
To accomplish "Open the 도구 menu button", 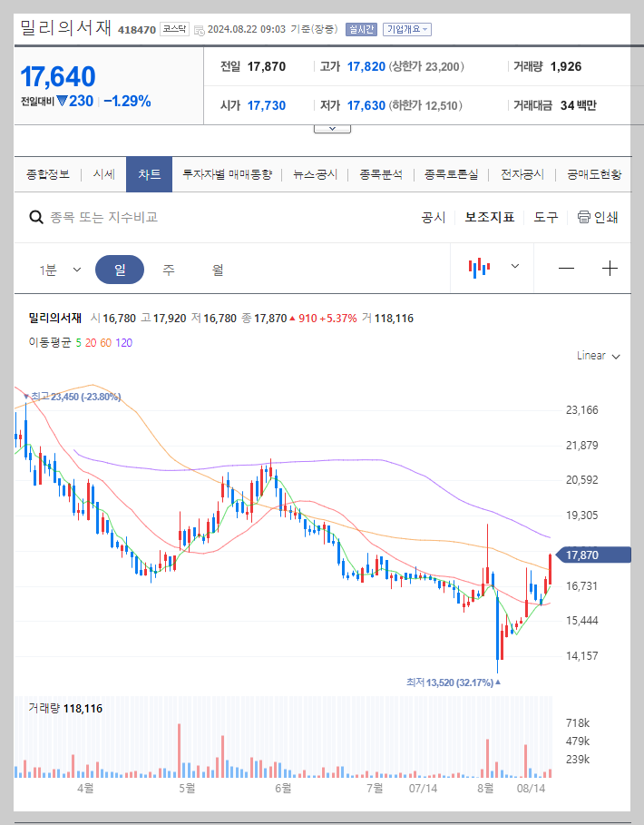I will [544, 217].
